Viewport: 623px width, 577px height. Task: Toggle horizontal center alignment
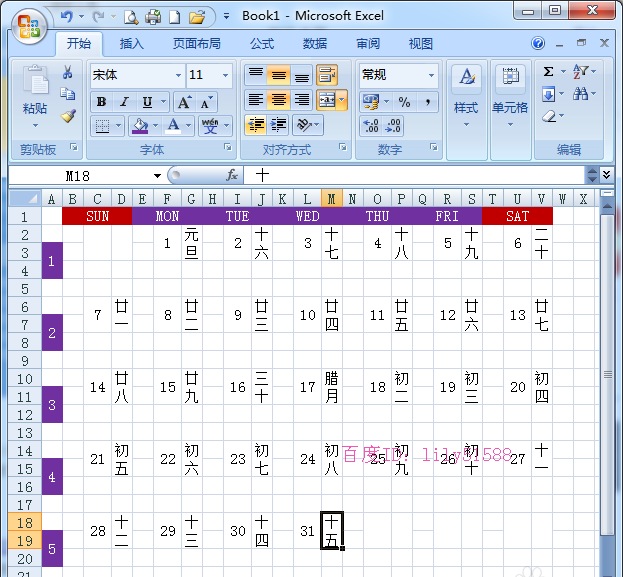pyautogui.click(x=279, y=100)
